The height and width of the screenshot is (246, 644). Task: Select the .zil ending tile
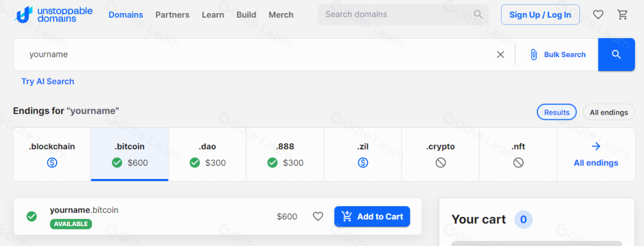pos(363,155)
